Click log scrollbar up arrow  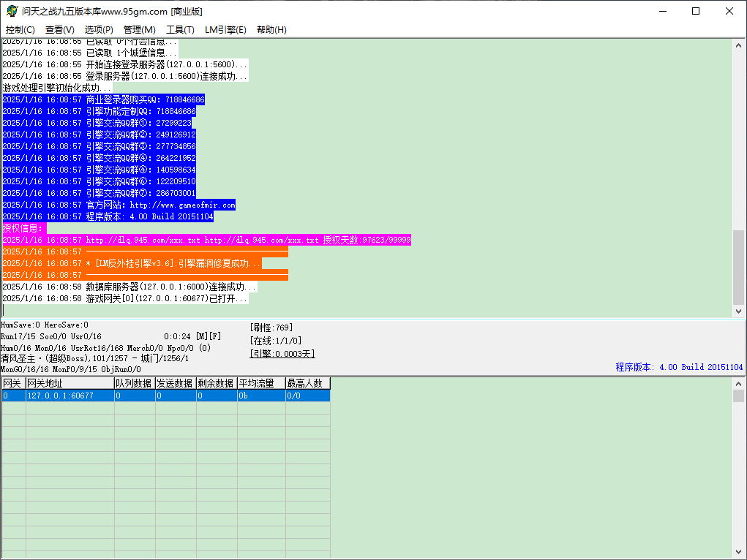click(738, 46)
